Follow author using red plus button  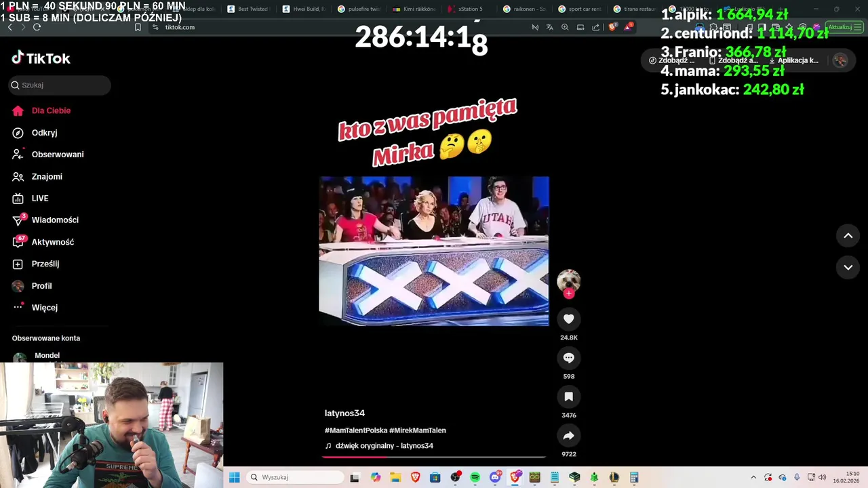tap(569, 293)
